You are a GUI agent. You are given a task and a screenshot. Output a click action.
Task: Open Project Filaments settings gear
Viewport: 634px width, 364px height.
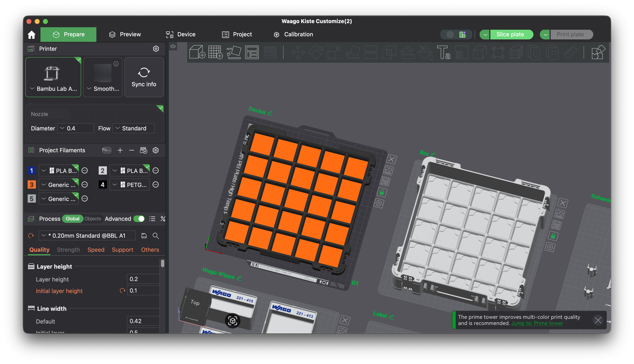tap(155, 150)
